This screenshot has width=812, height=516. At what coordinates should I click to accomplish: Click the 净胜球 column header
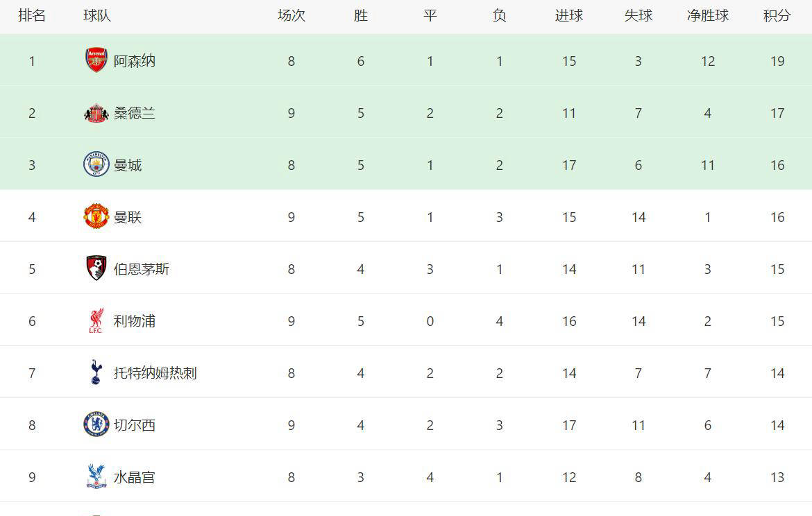708,16
